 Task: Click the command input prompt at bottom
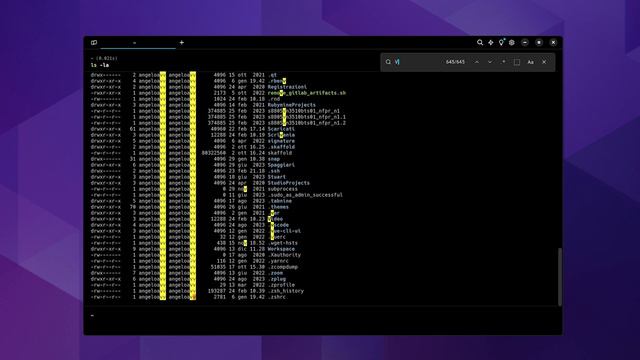point(321,316)
